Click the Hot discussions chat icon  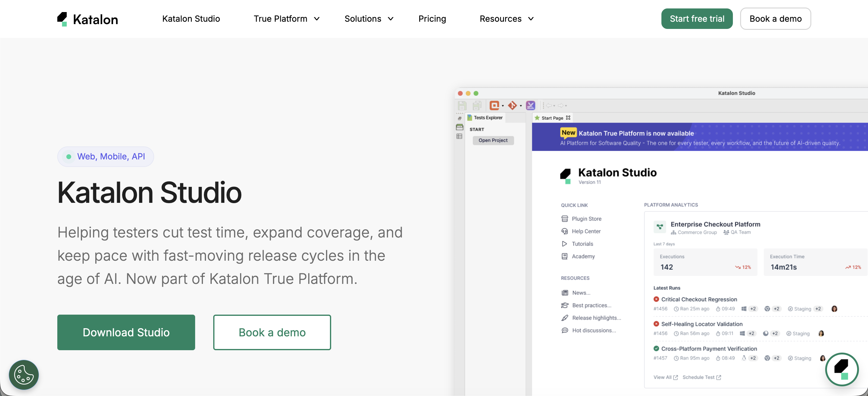point(565,330)
